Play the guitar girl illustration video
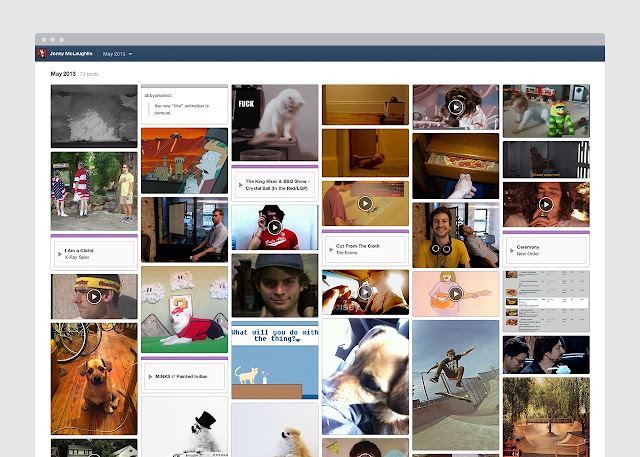Image resolution: width=640 pixels, height=457 pixels. [456, 293]
